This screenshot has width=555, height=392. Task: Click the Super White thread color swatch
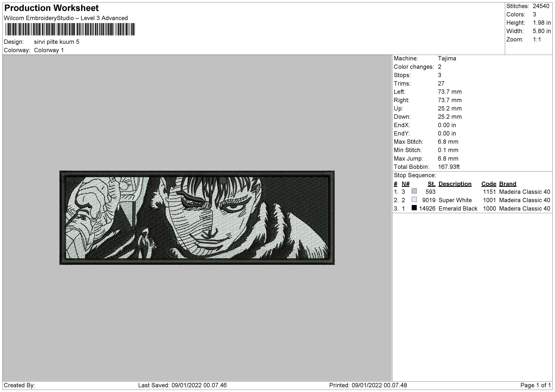(x=414, y=199)
